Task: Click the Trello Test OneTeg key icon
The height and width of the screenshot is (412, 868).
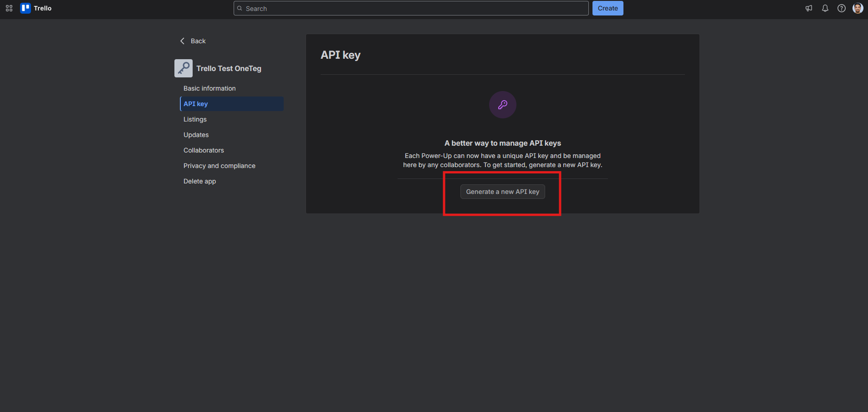Action: [x=184, y=68]
